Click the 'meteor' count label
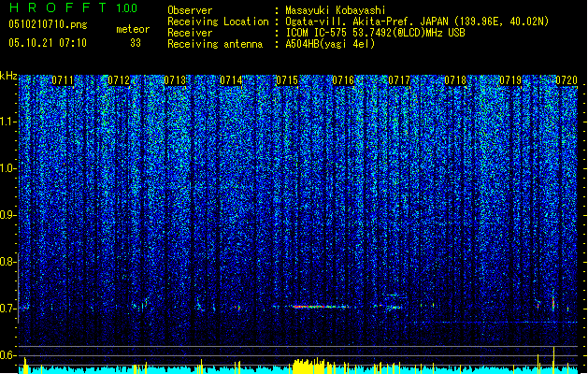Screen dimensions: 588x374 pyautogui.click(x=133, y=29)
